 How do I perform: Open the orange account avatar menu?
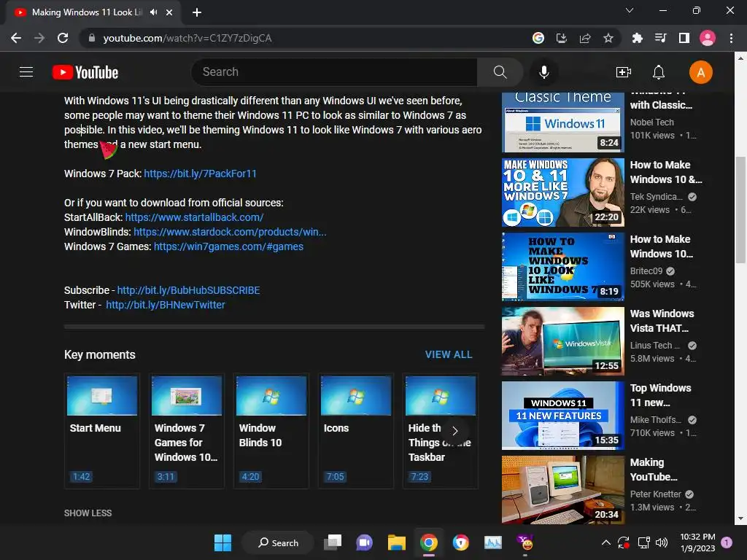coord(700,72)
